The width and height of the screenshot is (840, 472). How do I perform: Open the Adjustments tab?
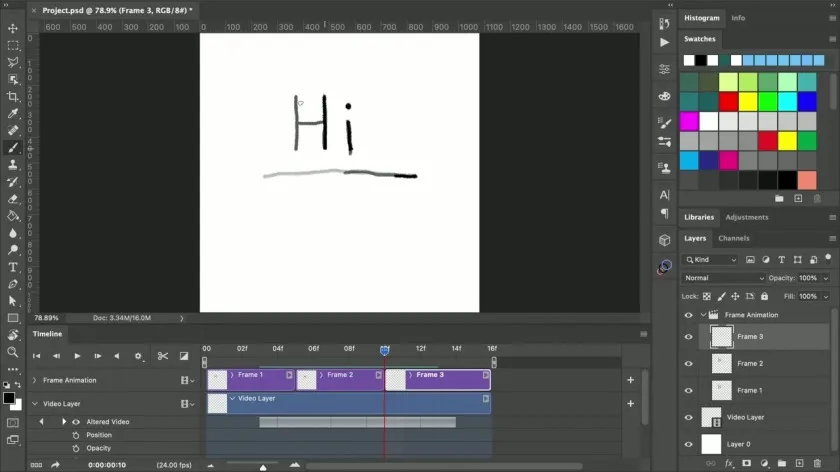747,217
